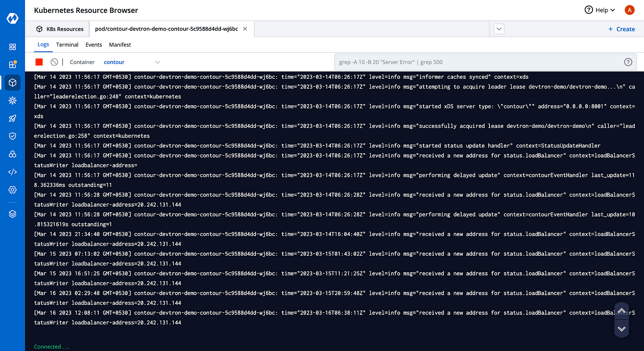This screenshot has width=644, height=351.
Task: Open the Security shield icon in sidebar
Action: click(x=12, y=136)
